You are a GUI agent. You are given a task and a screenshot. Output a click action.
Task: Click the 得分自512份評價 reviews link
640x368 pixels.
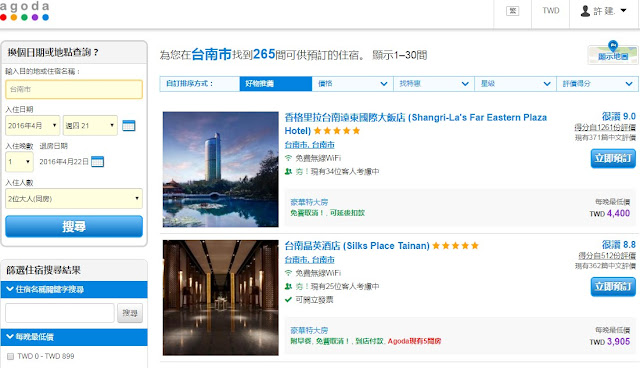click(607, 255)
